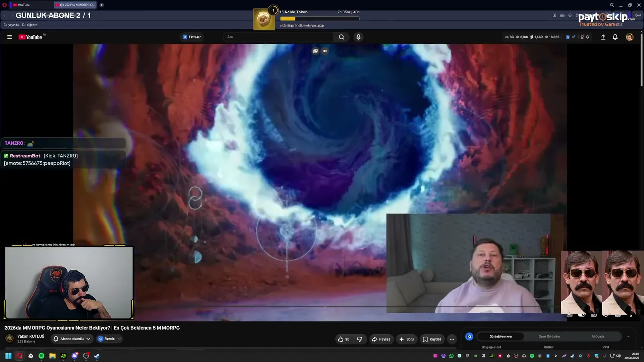Open the Windows Start menu

click(x=8, y=356)
